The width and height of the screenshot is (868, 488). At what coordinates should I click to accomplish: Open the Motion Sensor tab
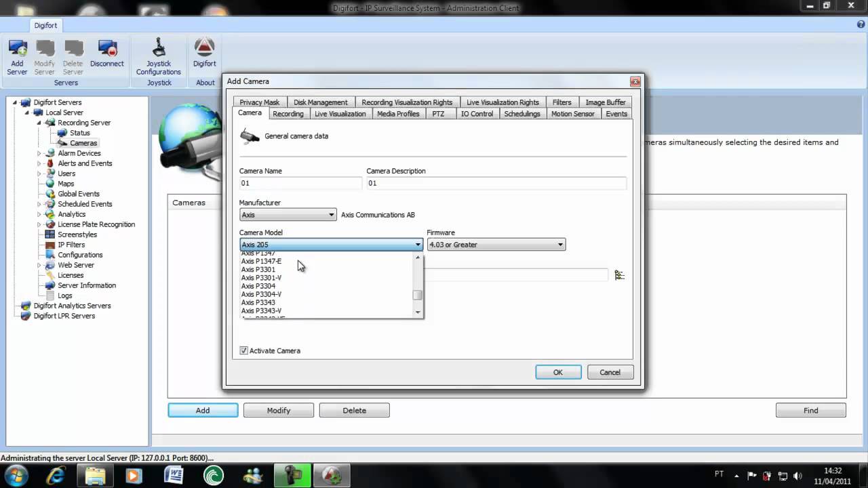pyautogui.click(x=572, y=114)
